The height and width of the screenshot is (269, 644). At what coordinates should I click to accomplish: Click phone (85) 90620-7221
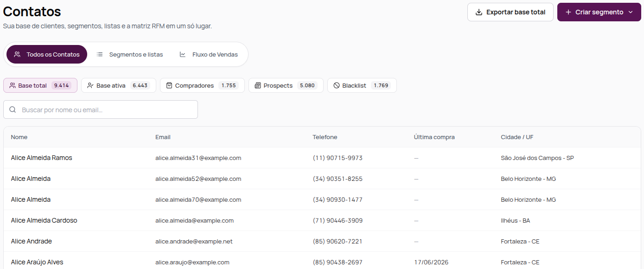(338, 241)
